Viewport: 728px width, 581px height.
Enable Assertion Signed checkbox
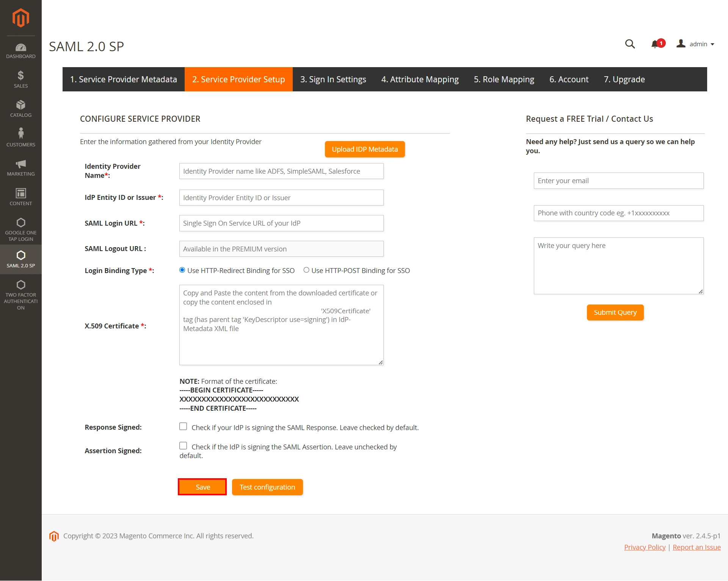tap(183, 446)
